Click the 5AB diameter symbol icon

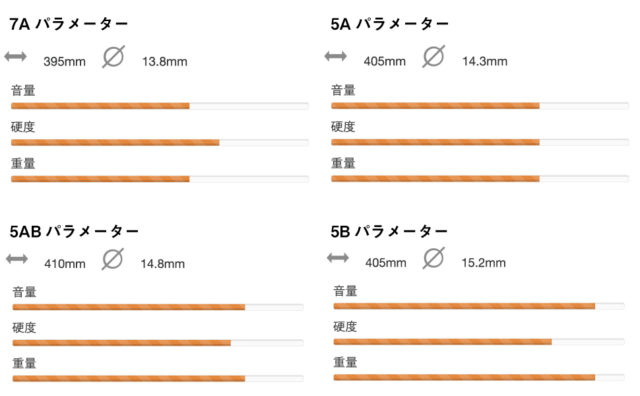click(x=113, y=259)
